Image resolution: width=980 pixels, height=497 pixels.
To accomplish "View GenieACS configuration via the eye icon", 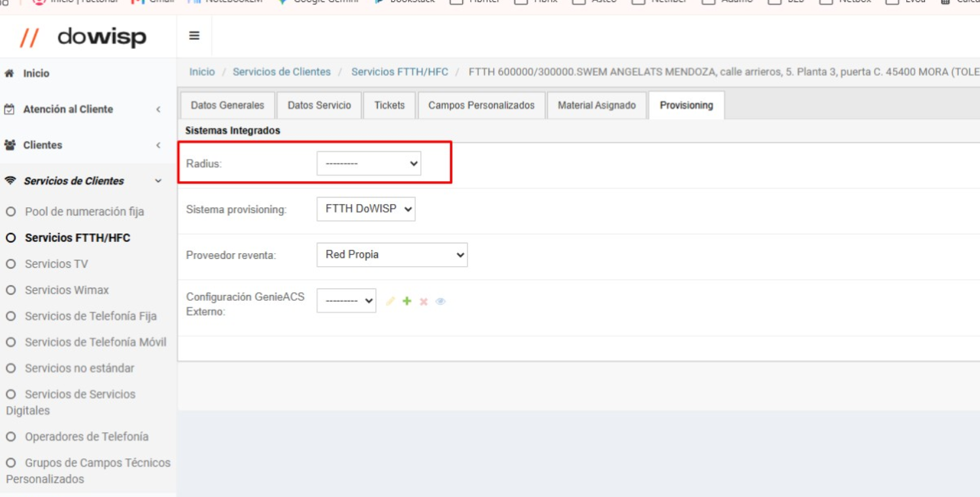I will tap(441, 301).
